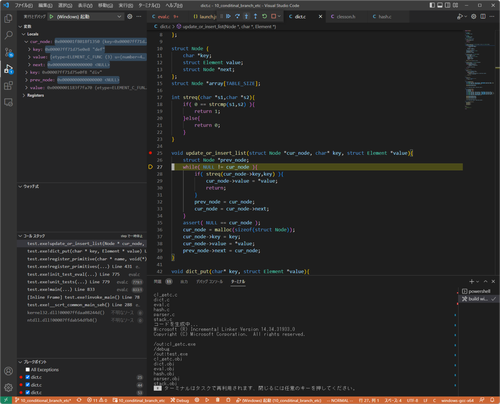The image size is (500, 404).
Task: Open editor more actions menu
Action: (492, 16)
